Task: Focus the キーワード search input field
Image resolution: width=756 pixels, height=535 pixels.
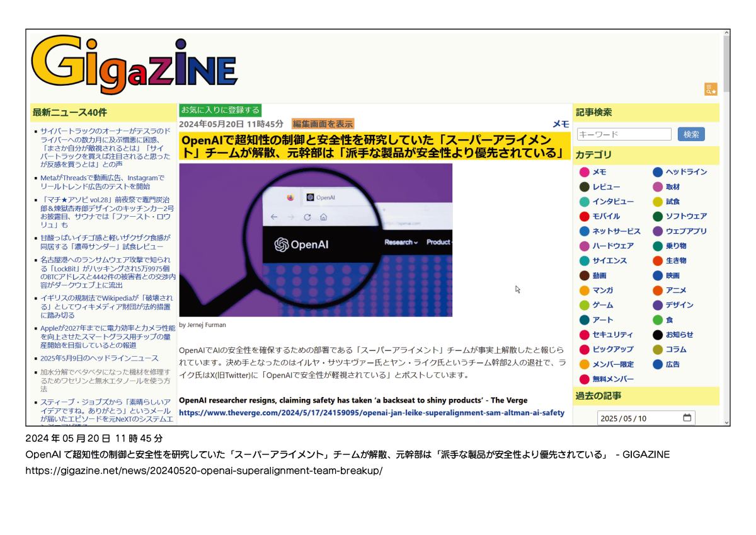Action: click(624, 134)
